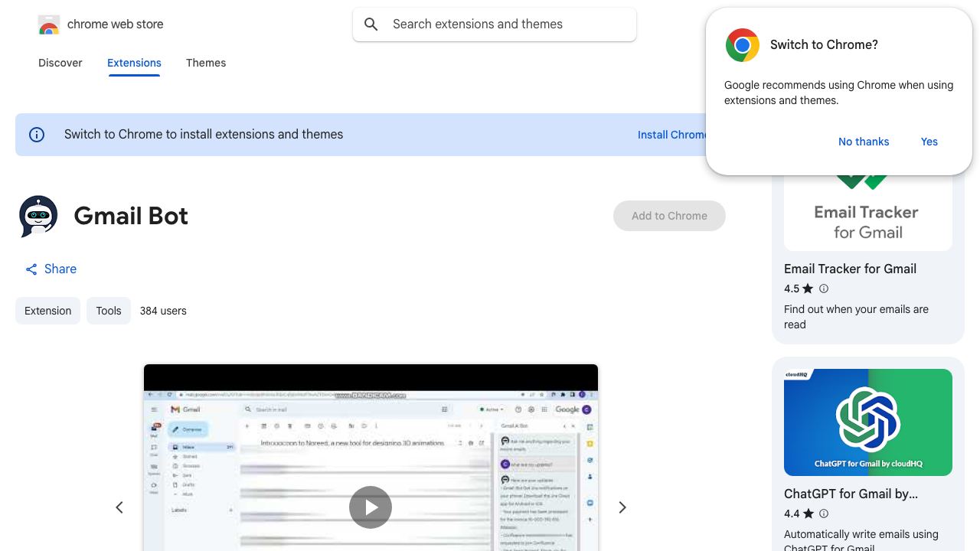Screen dimensions: 980x551
Task: Open the Discover tab
Action: click(x=60, y=63)
